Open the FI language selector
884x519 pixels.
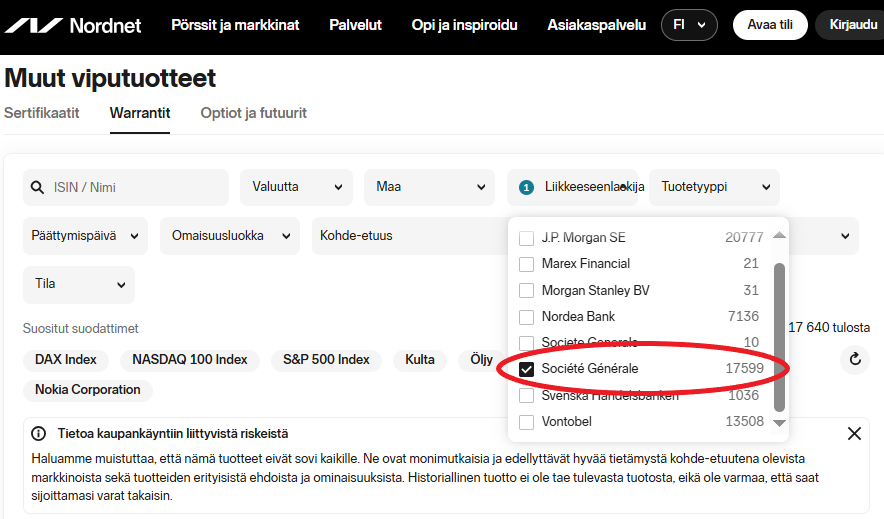689,25
